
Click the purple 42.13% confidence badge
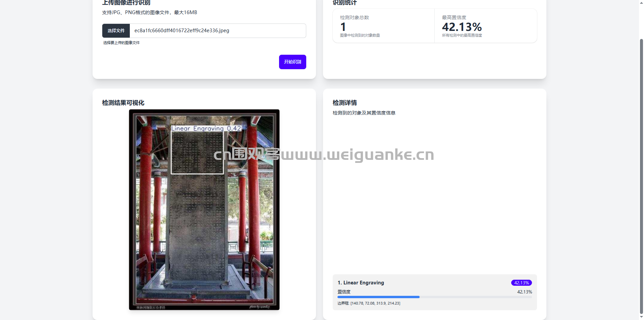(x=521, y=283)
